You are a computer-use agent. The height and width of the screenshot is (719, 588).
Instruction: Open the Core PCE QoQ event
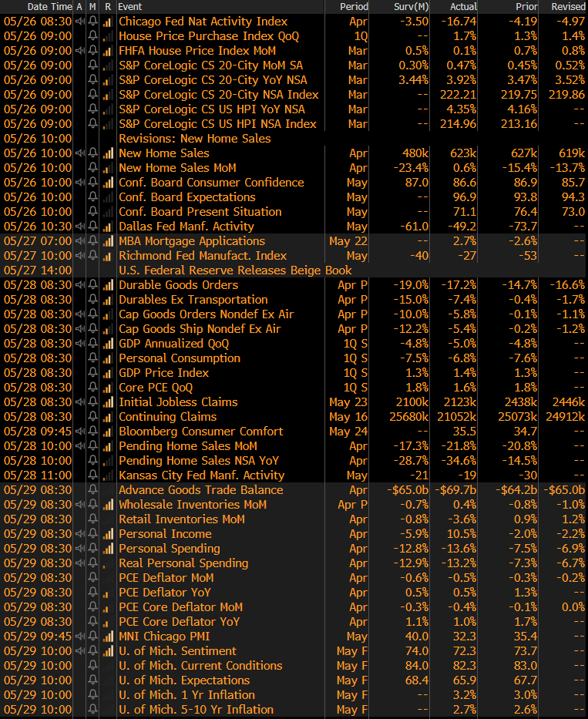156,388
